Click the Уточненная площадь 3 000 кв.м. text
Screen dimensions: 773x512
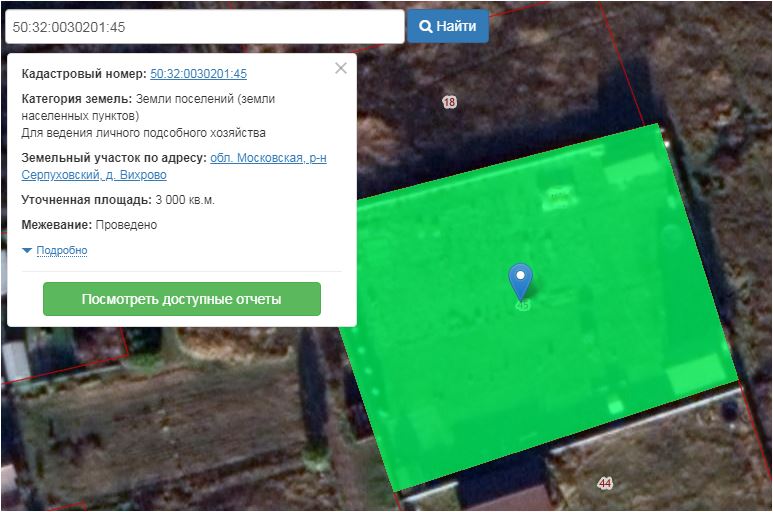pyautogui.click(x=118, y=200)
